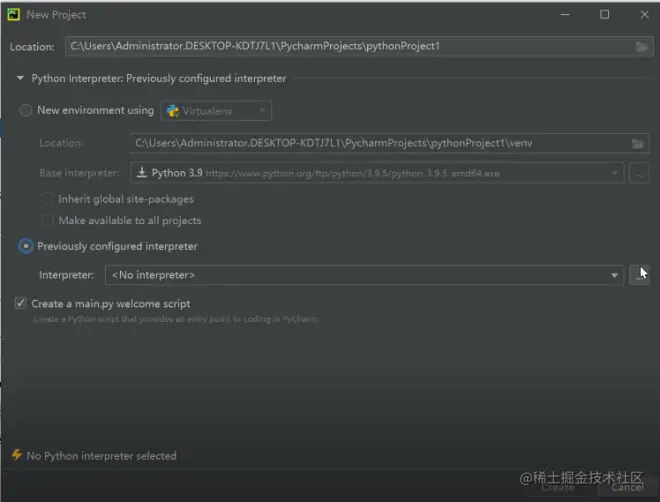The image size is (660, 502).
Task: Collapse the Python Interpreter section
Action: [x=20, y=78]
